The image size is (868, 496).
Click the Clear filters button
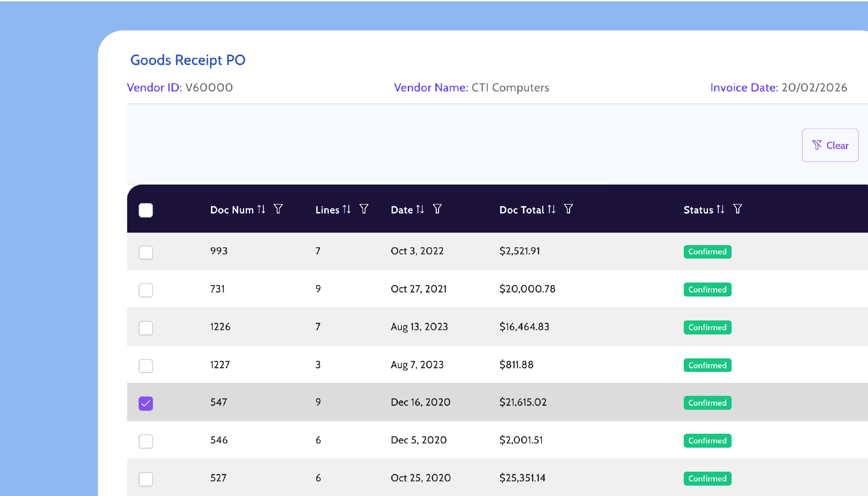(830, 145)
